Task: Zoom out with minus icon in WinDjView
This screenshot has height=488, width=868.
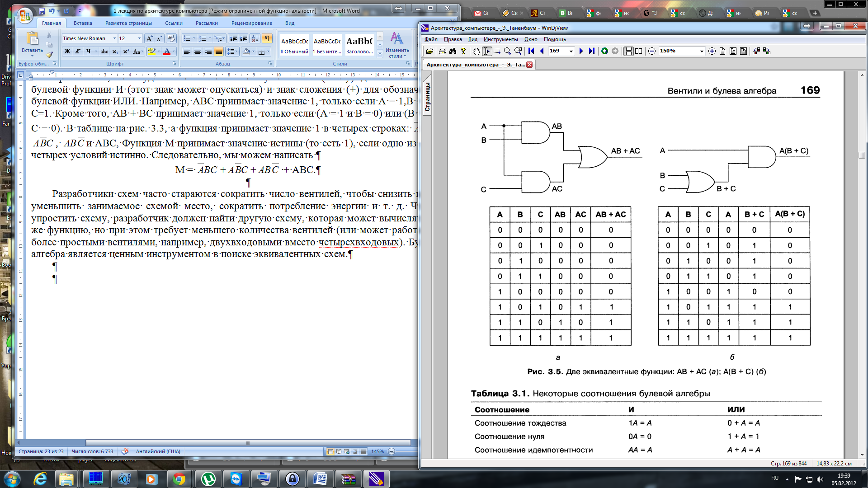Action: 652,51
